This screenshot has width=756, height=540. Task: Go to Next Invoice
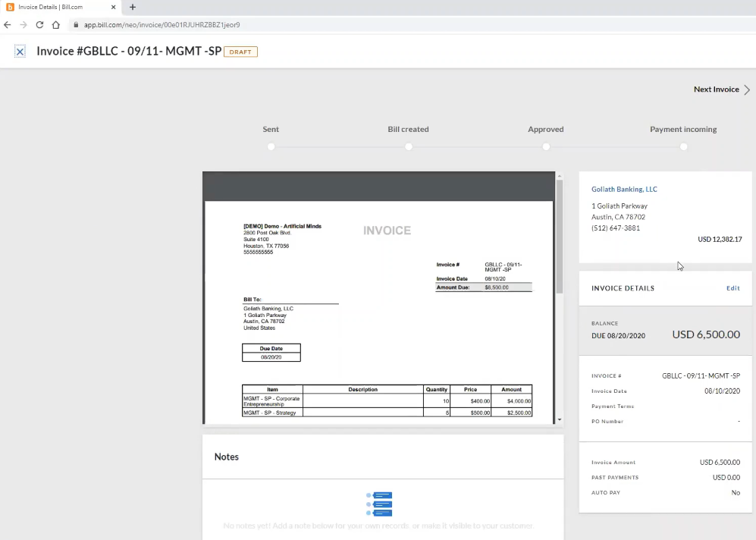coord(717,89)
